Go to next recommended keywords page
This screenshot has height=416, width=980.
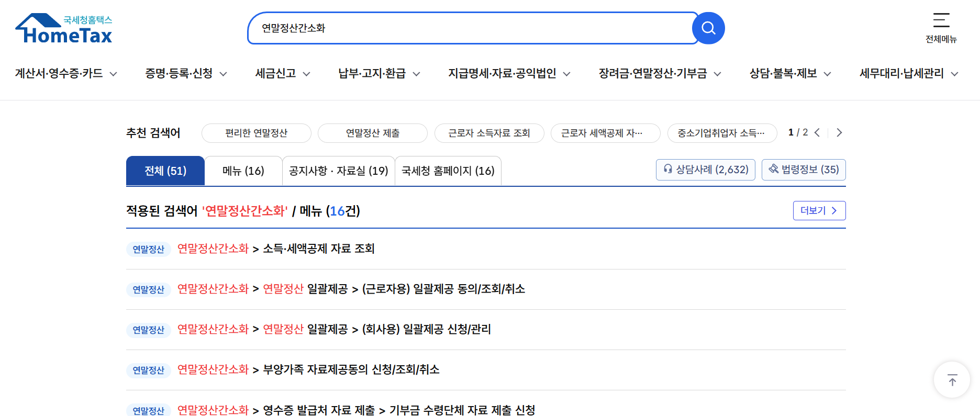point(839,132)
